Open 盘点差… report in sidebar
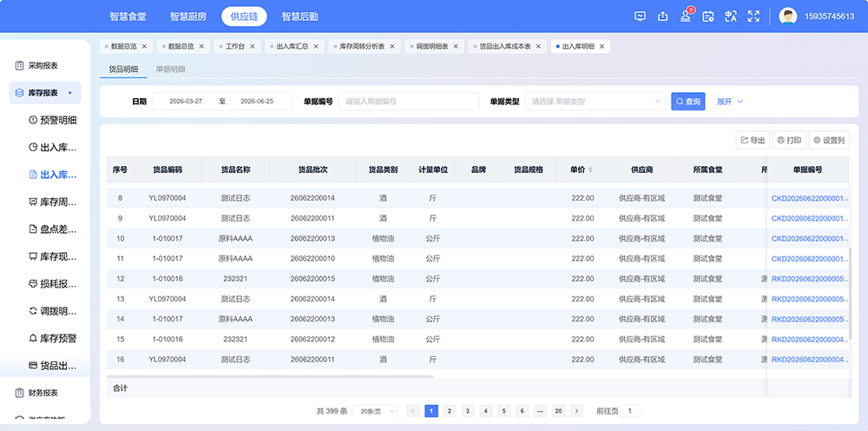This screenshot has height=431, width=868. pos(52,229)
